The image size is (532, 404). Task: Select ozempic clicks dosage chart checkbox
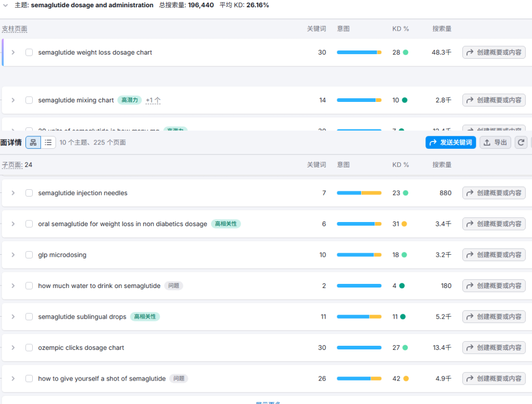[29, 347]
